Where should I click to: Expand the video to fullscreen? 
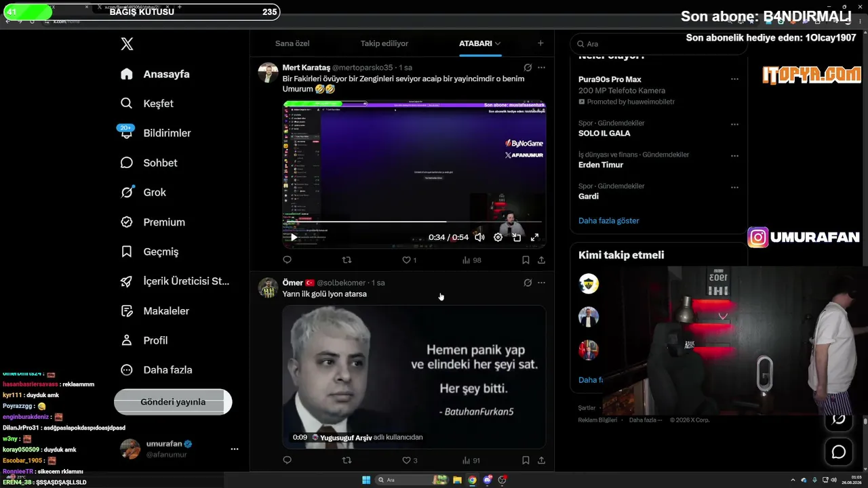[534, 237]
